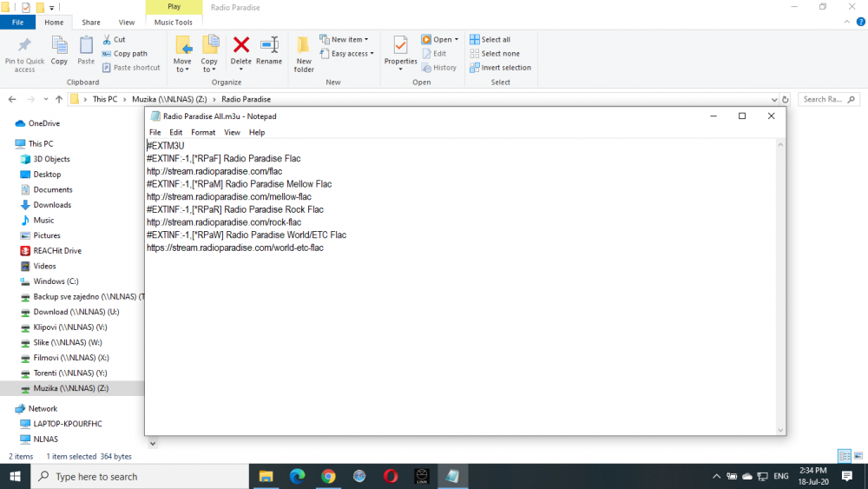Click Edit in Open group

[x=434, y=54]
